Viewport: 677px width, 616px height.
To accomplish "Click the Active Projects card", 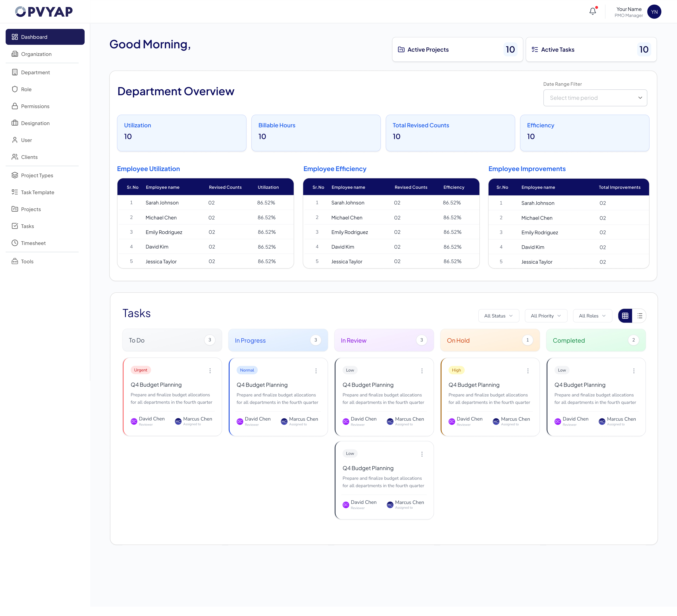I will click(x=457, y=49).
